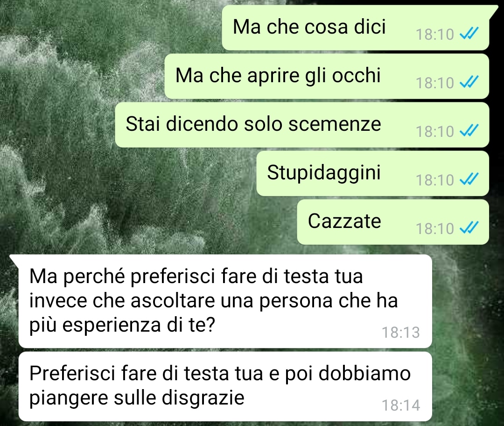The height and width of the screenshot is (426, 504).
Task: Tap the 18:10 time on 'Ma che cosa dici'
Action: point(435,34)
